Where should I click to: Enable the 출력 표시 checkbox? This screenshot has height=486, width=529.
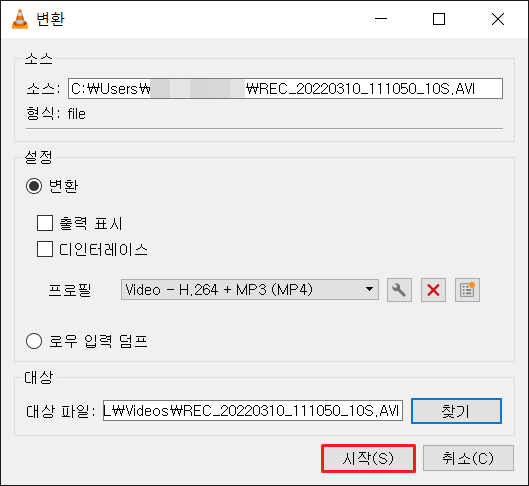point(45,223)
